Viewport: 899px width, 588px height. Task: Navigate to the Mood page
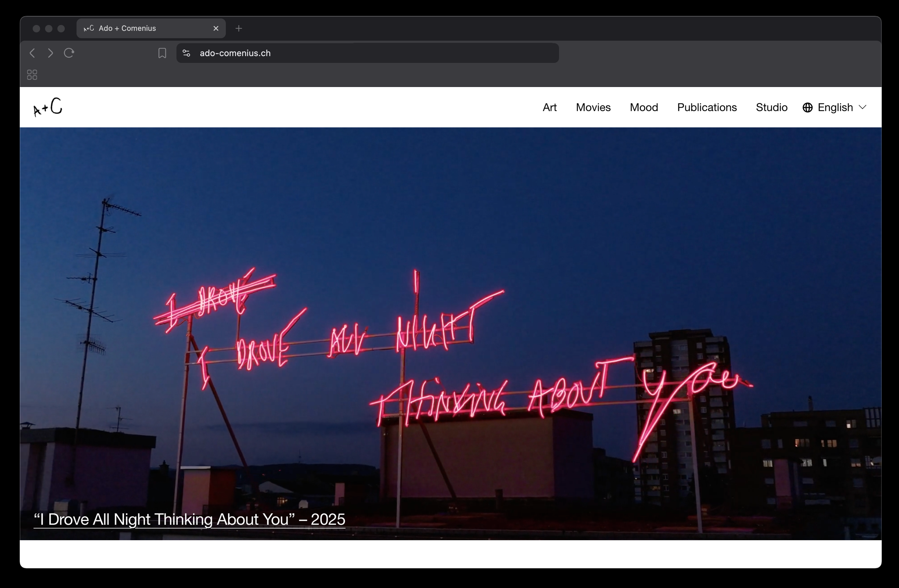coord(644,107)
